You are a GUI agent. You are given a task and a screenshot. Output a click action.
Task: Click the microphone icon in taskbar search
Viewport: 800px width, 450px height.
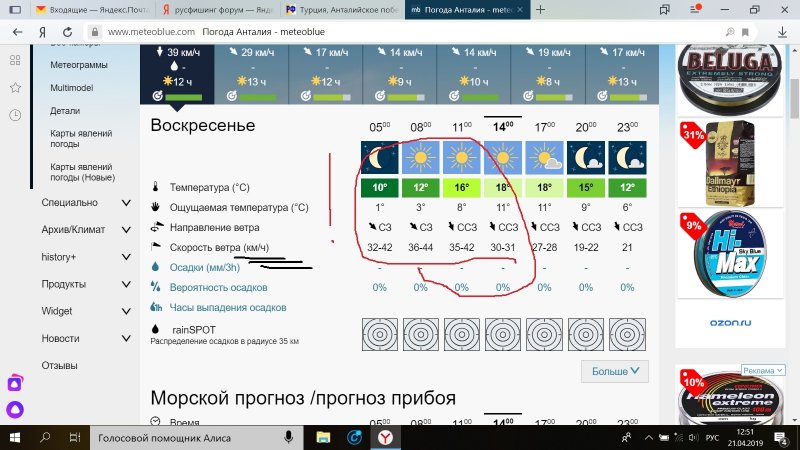pos(288,438)
